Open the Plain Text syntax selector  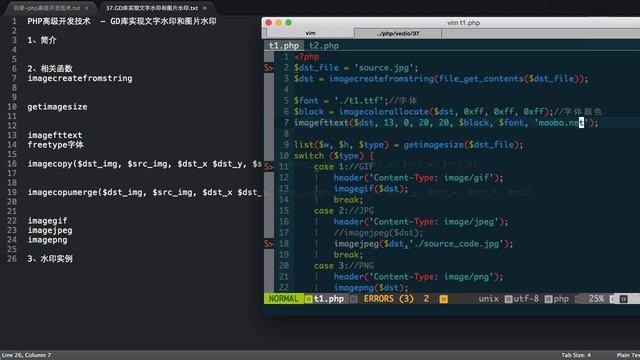pyautogui.click(x=628, y=355)
